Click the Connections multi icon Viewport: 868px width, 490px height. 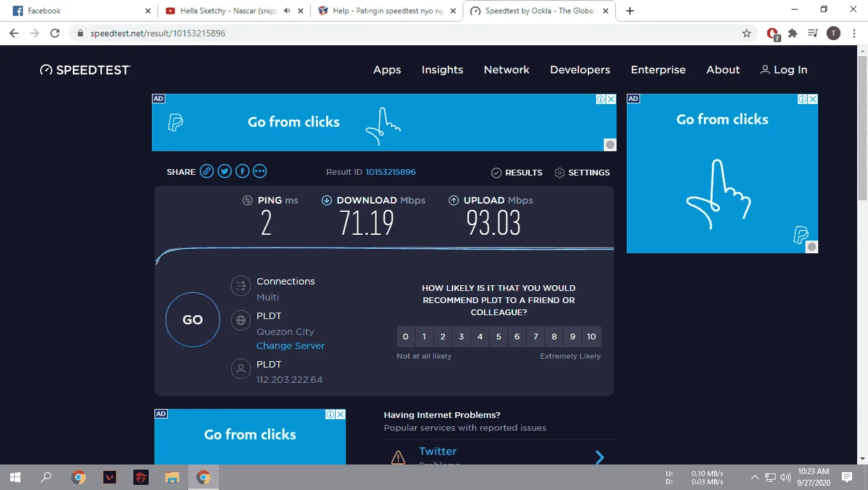(241, 286)
